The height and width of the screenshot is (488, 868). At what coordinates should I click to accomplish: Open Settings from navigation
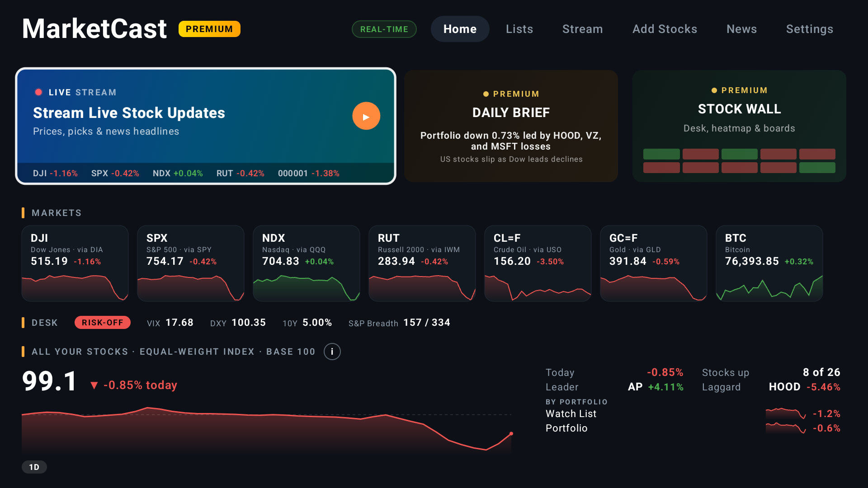pos(809,29)
